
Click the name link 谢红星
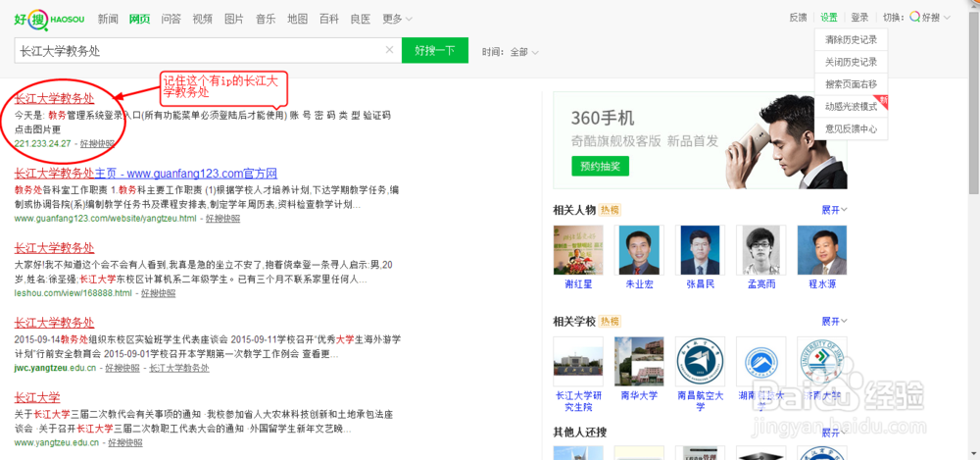(578, 284)
